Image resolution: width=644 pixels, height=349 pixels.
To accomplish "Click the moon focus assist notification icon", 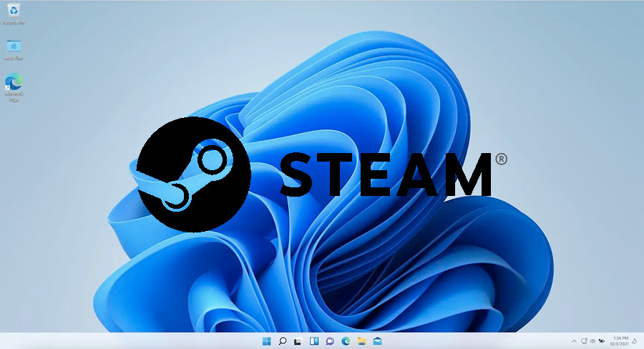I will click(635, 341).
